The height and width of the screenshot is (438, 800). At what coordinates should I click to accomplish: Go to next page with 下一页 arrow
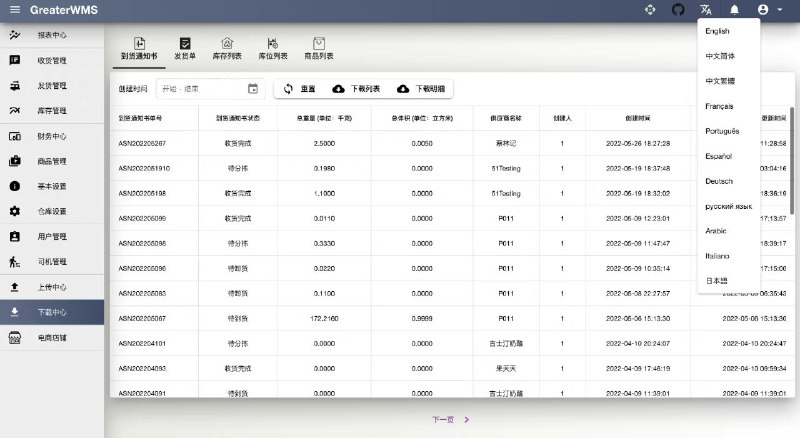click(466, 420)
